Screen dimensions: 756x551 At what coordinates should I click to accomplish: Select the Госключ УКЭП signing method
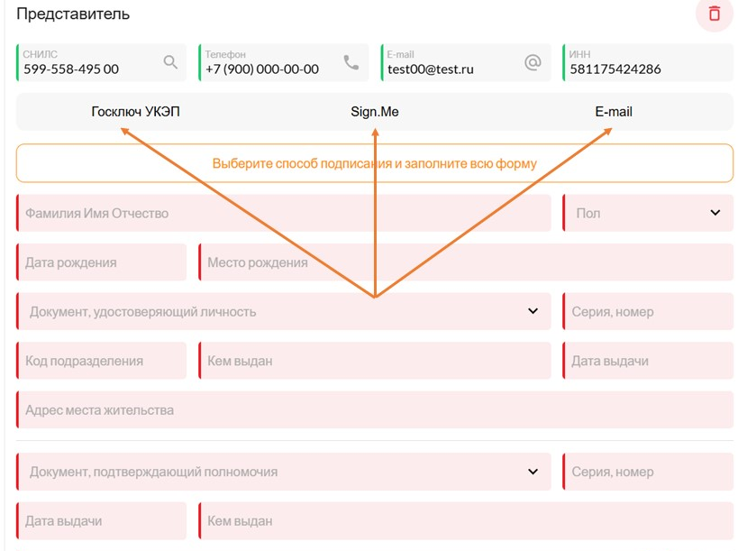(135, 112)
